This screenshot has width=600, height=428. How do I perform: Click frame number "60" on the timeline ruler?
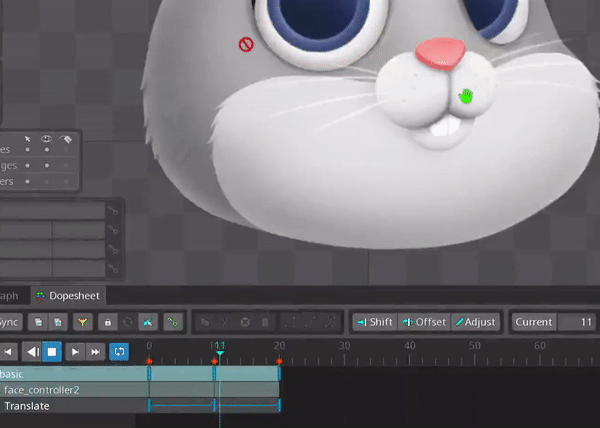click(x=540, y=346)
